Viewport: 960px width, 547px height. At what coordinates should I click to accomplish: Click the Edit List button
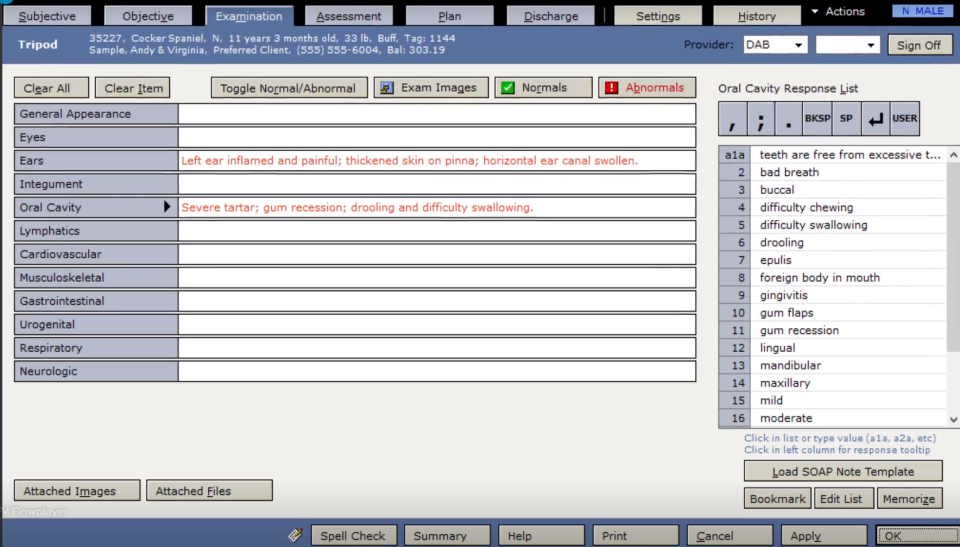coord(844,499)
